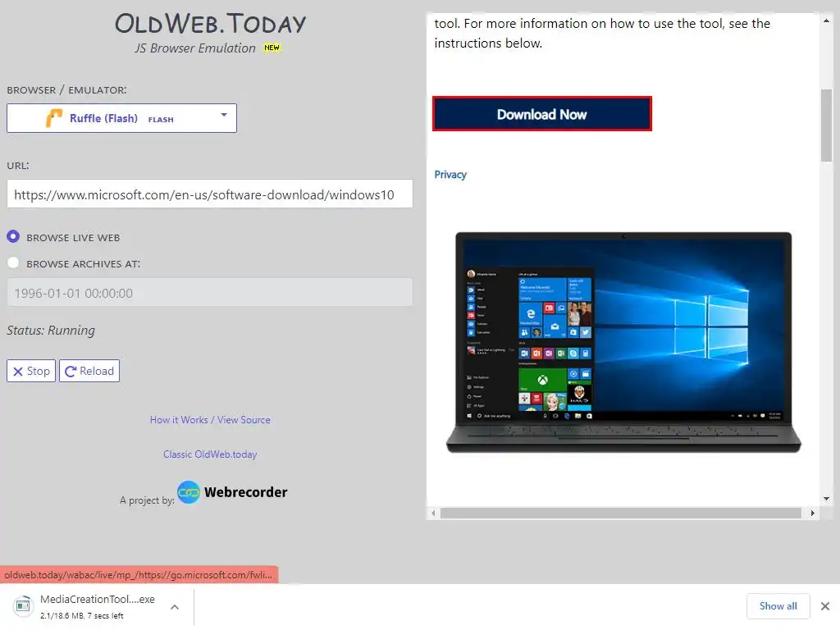
Task: Click the vertical scrollbar thumb
Action: 826,125
